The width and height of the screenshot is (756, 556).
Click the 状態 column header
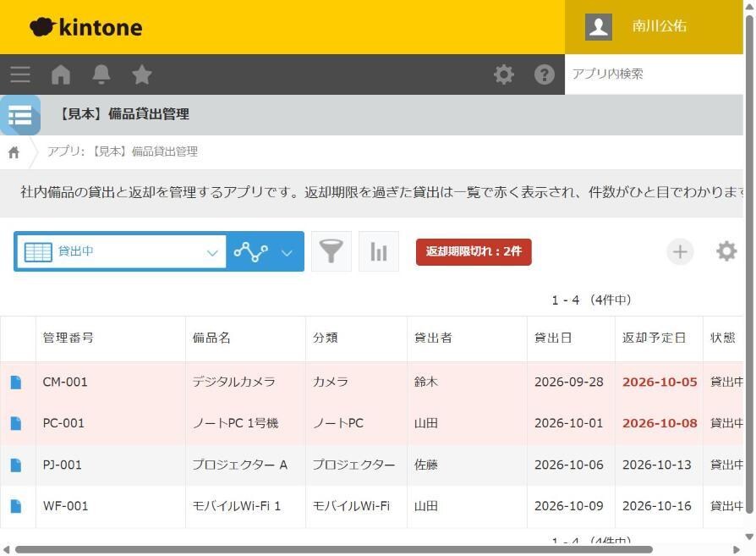723,338
